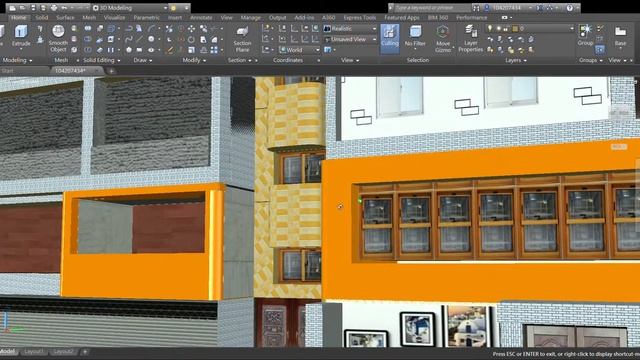
Task: Select the Circle tool in Draw panel
Action: 151,39
